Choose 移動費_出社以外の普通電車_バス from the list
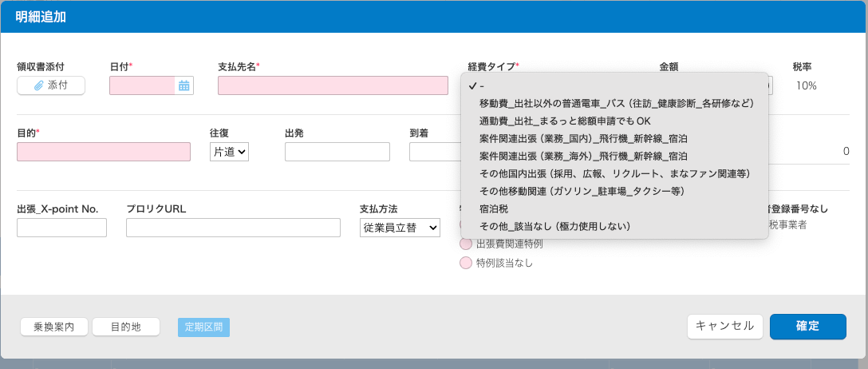This screenshot has width=868, height=369. coord(615,104)
